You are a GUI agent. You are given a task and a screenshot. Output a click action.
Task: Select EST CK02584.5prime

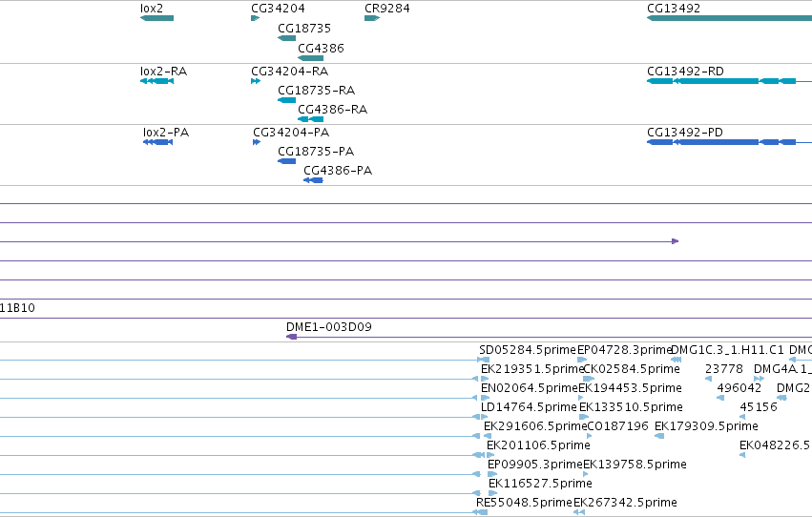[x=632, y=369]
